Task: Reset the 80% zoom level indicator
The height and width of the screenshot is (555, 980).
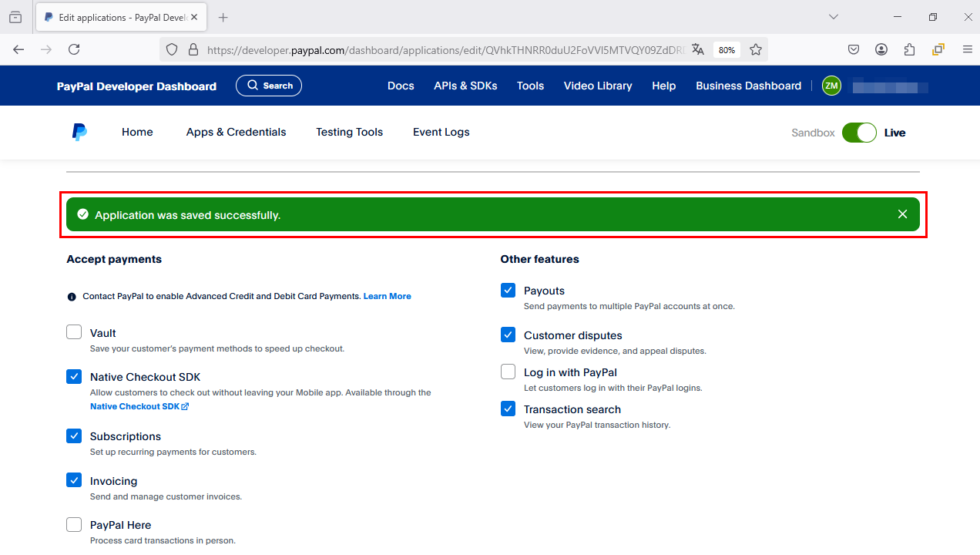Action: point(727,49)
